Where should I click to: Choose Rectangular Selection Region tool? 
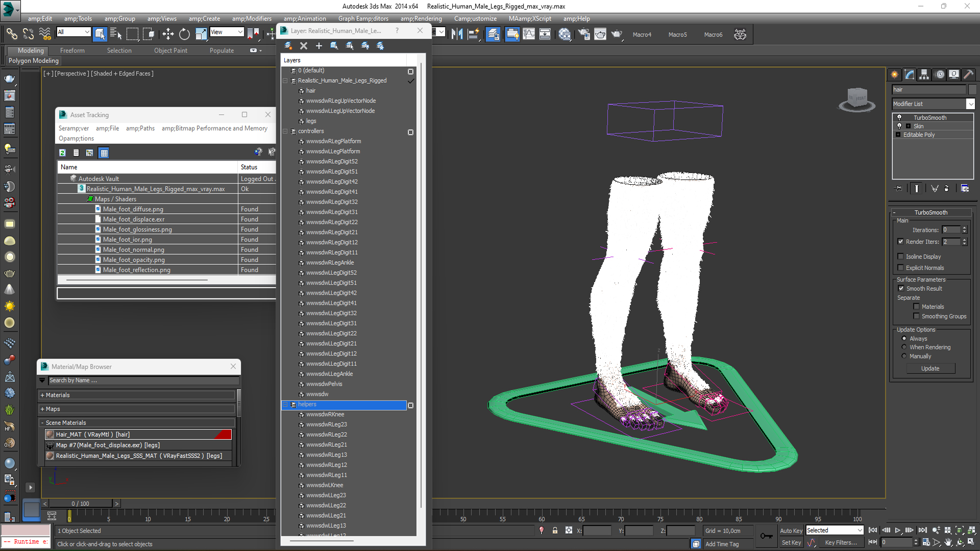click(x=132, y=34)
